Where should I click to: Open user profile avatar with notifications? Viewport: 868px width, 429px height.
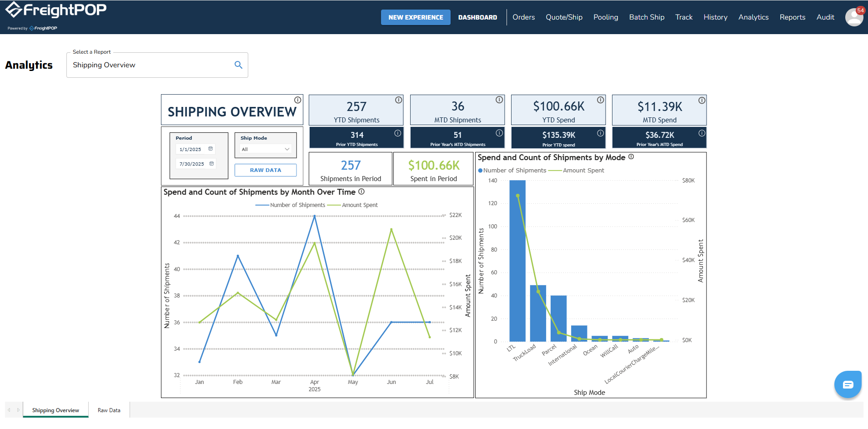(x=853, y=17)
